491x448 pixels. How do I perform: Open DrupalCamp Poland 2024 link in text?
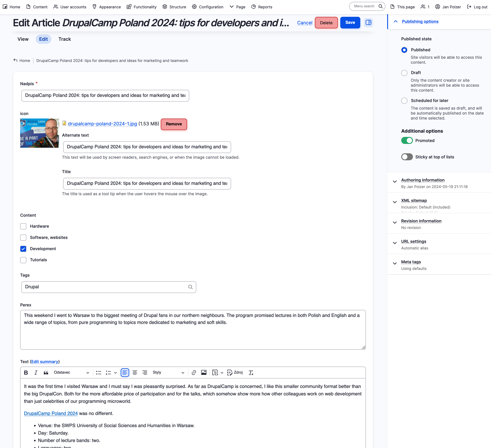coord(51,414)
